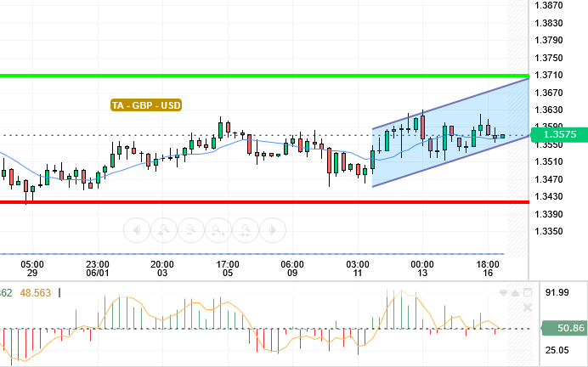Click the scroll-to-start arrow navigation button
This screenshot has width=588, height=367.
(137, 230)
